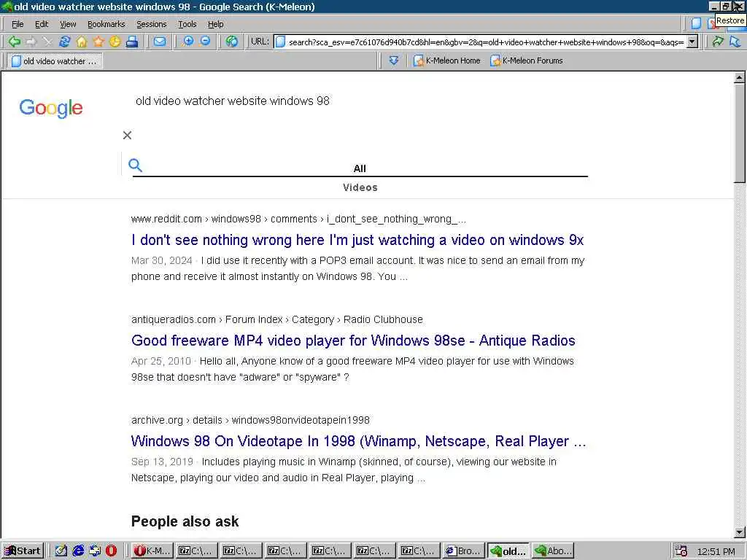747x560 pixels.
Task: Open the Bookmarks menu
Action: tap(107, 24)
